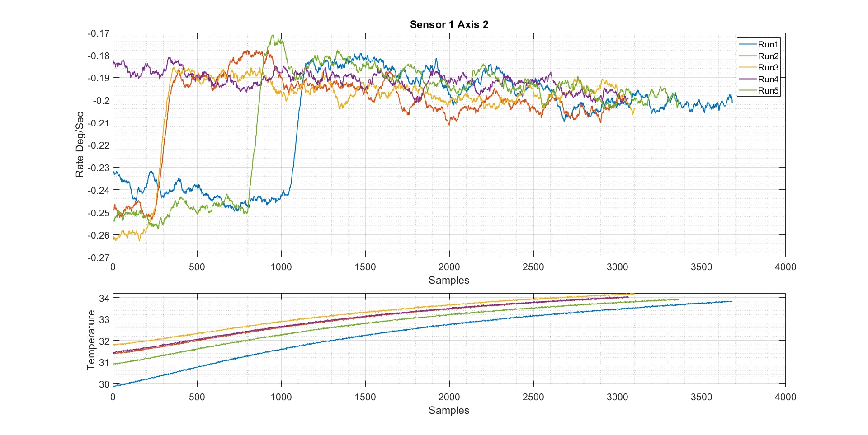Select the upper plot's "Samples" axis label
The width and height of the screenshot is (868, 435).
point(449,280)
